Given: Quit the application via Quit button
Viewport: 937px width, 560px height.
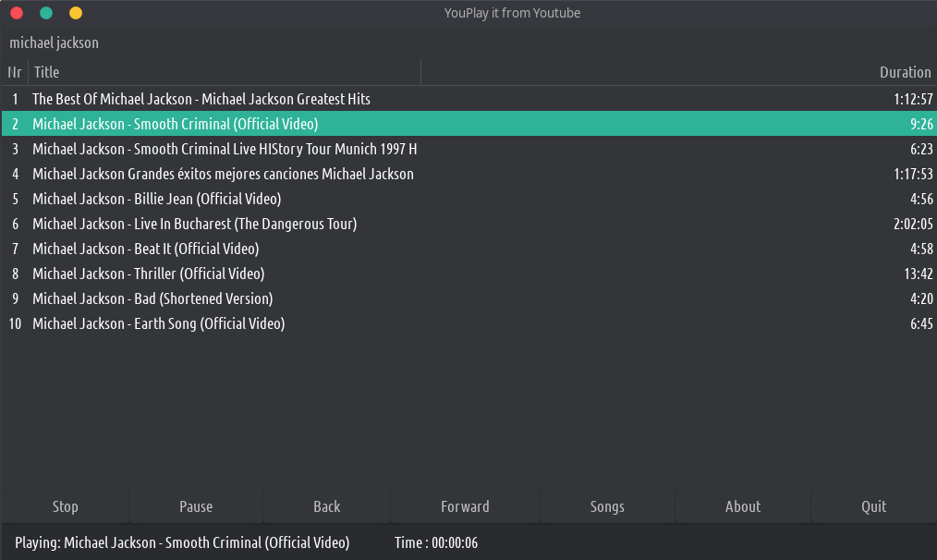Looking at the screenshot, I should coord(873,506).
